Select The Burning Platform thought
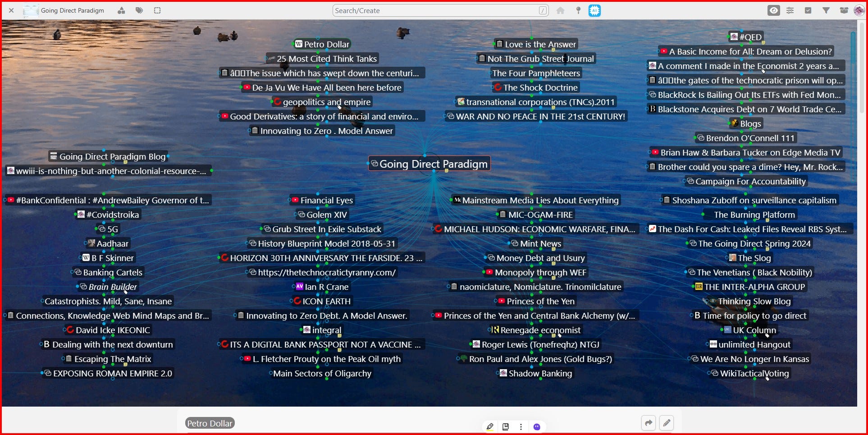The image size is (868, 435). [750, 215]
